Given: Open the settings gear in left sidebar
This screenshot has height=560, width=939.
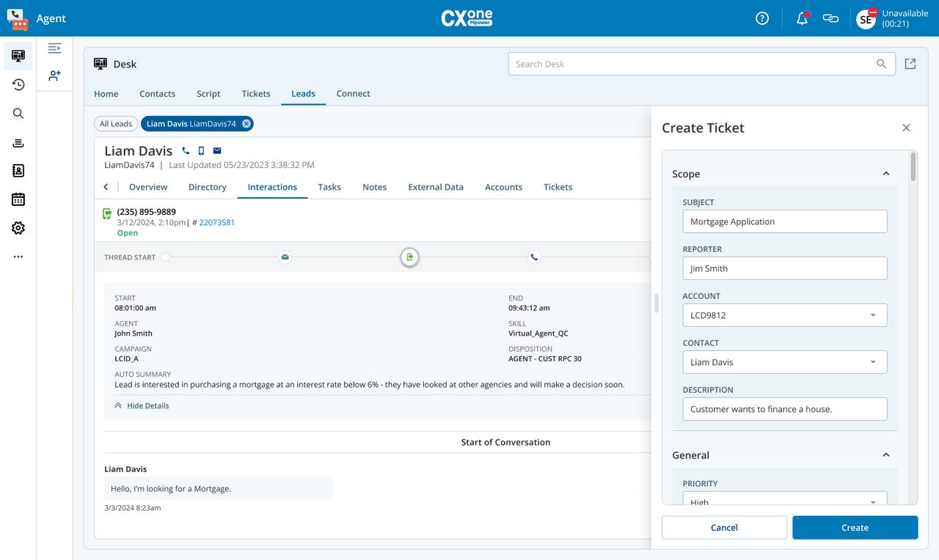Looking at the screenshot, I should tap(18, 228).
